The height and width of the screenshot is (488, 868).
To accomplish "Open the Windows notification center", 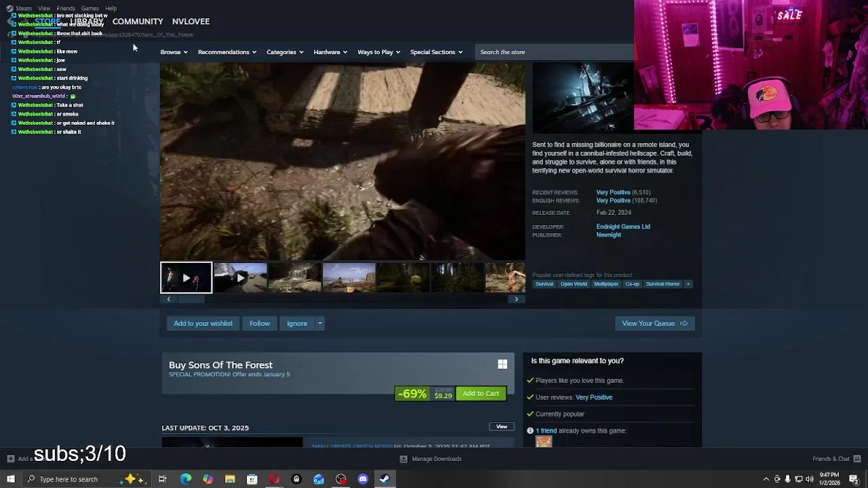I will click(854, 479).
